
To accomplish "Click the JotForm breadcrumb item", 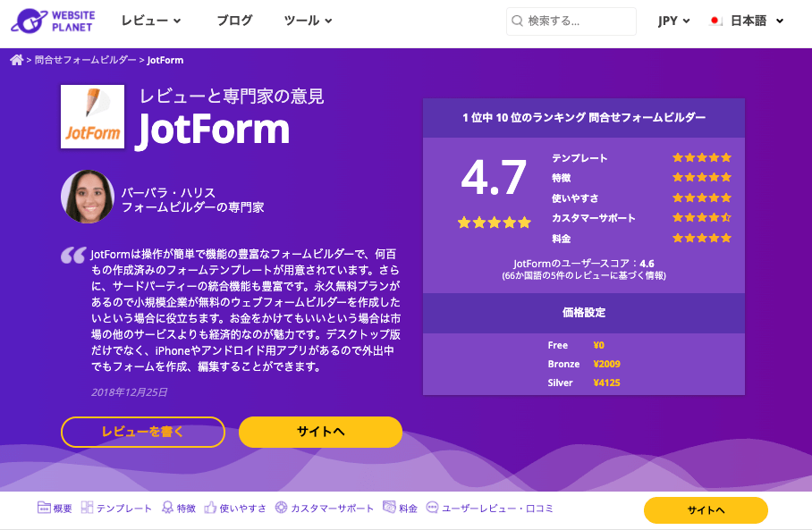I will pos(165,60).
